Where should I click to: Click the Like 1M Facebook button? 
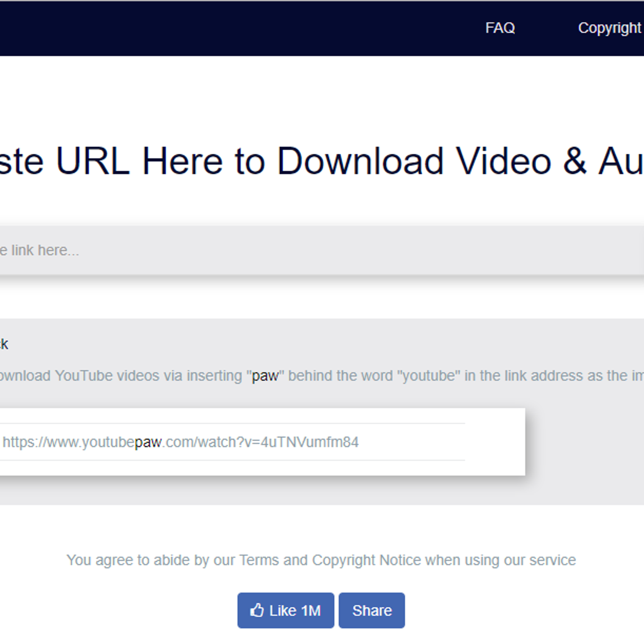pyautogui.click(x=286, y=610)
